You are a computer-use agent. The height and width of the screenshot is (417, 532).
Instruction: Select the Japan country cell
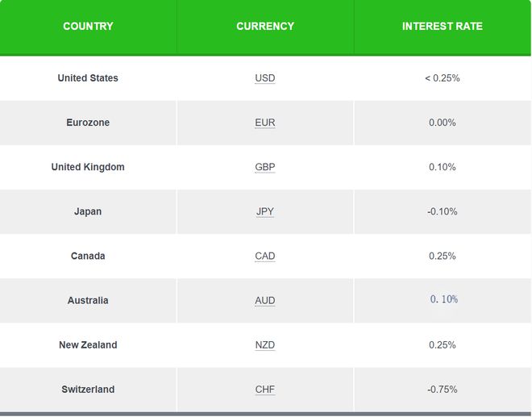[x=88, y=211]
